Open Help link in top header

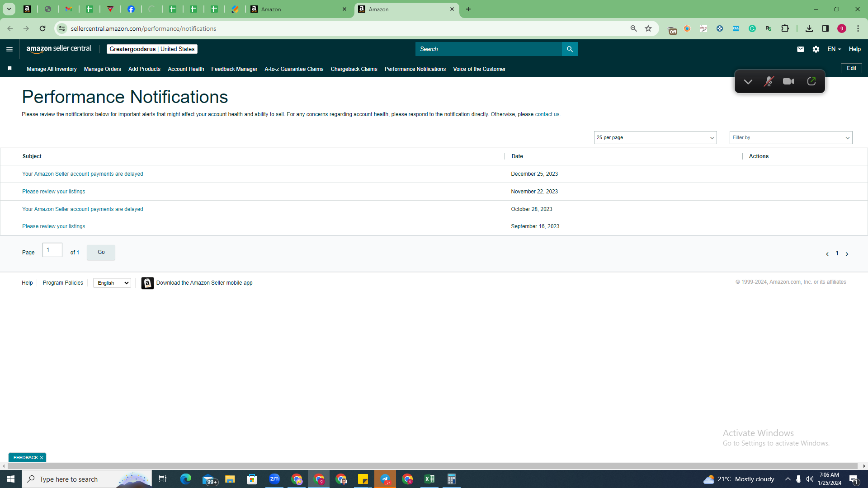(854, 49)
